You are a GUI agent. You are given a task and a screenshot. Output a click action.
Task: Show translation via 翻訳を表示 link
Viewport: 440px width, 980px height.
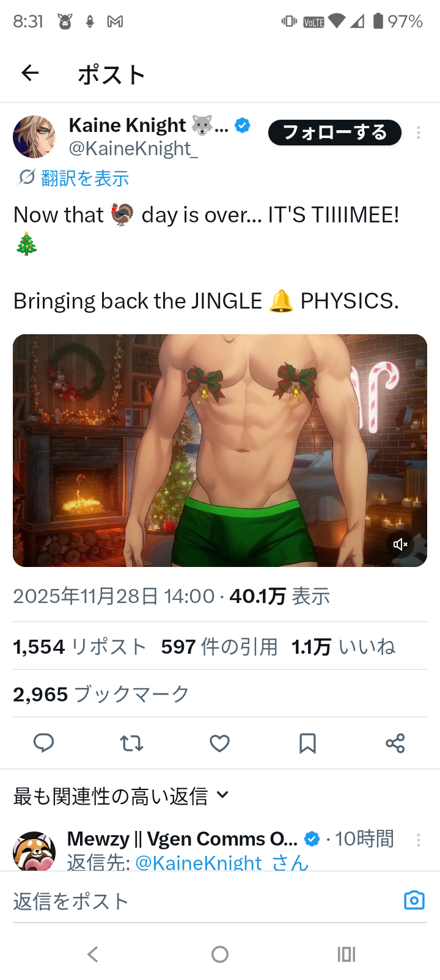(85, 178)
